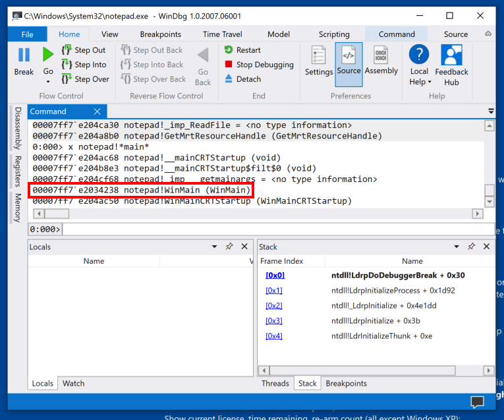Click Stop Debugging
504x420 pixels.
(259, 65)
